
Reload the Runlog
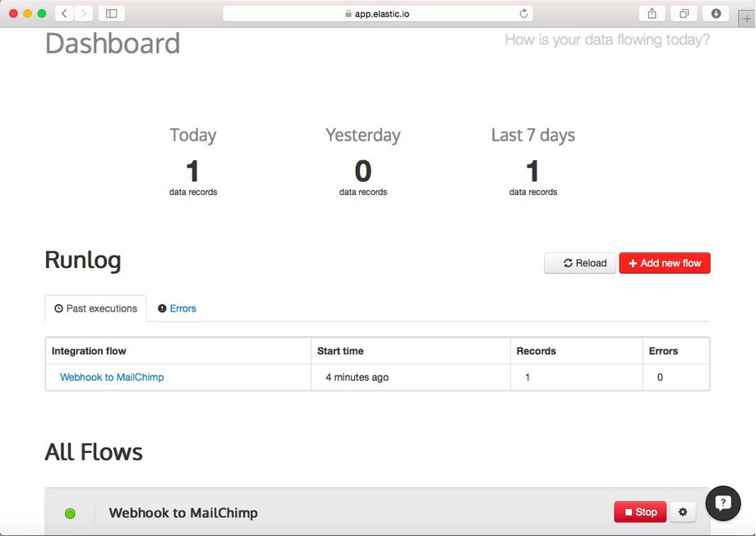580,263
